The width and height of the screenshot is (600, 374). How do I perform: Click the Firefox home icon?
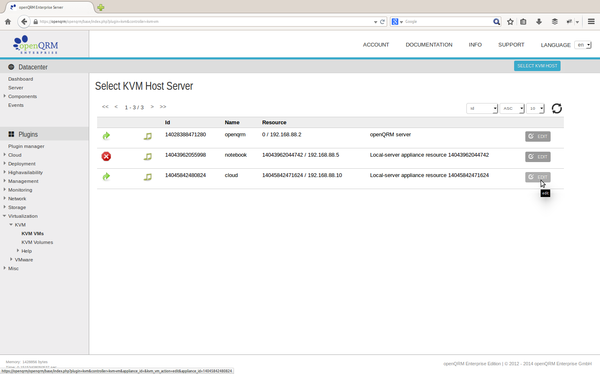8,22
